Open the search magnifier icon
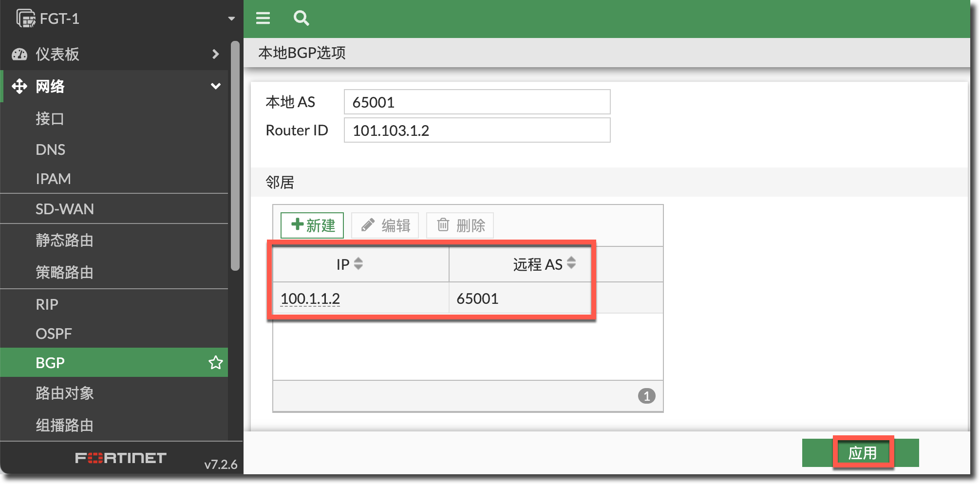The image size is (980, 484). tap(301, 19)
